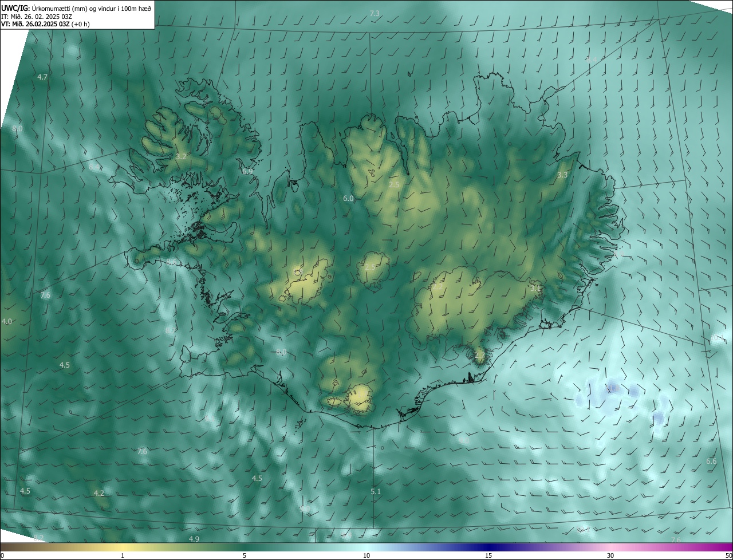Click the 6.9 value label on the map
Screen dimensions: 733x560
(x=247, y=171)
